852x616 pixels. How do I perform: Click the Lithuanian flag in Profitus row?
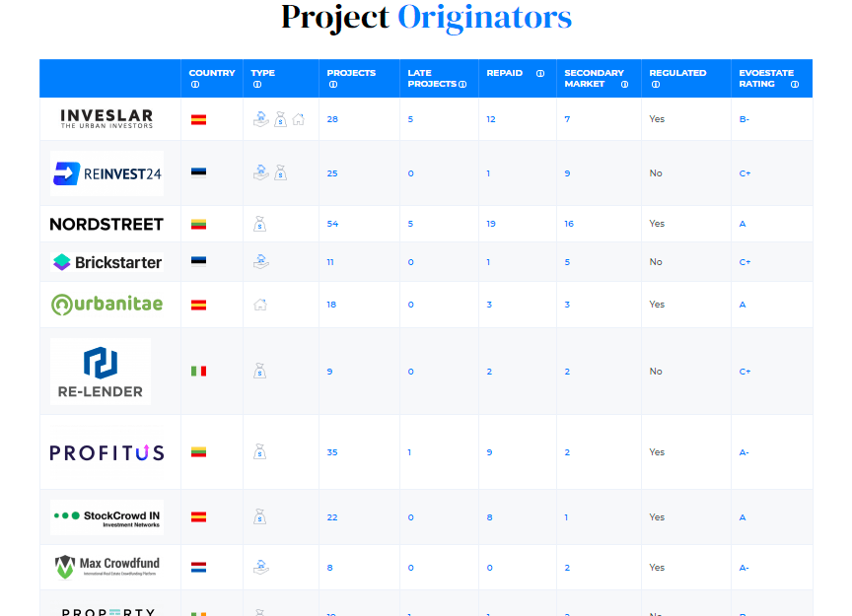(198, 452)
